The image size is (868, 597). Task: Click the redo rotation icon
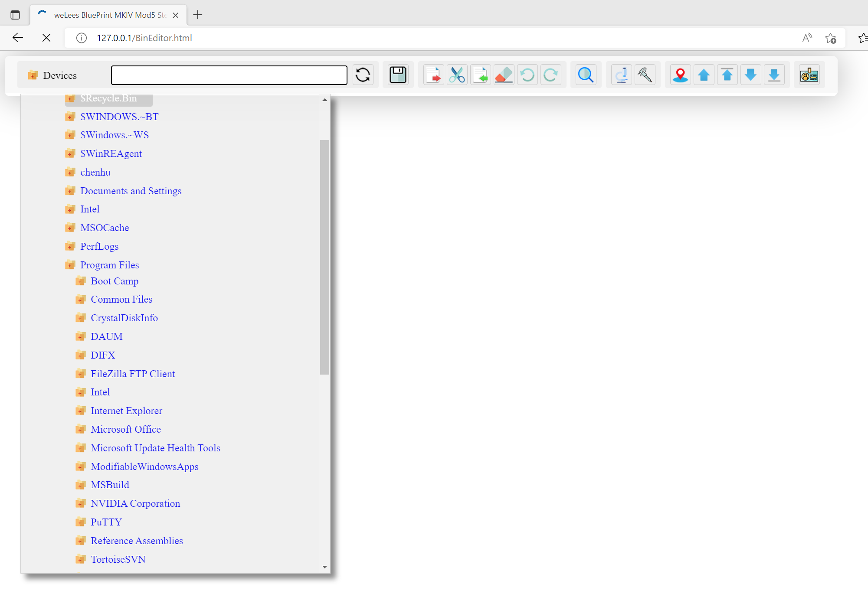click(551, 75)
